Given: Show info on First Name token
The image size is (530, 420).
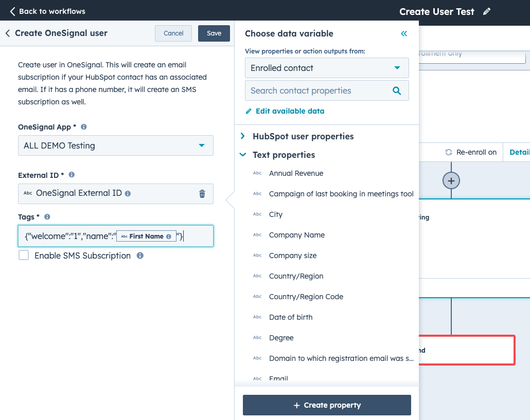Looking at the screenshot, I should point(169,236).
